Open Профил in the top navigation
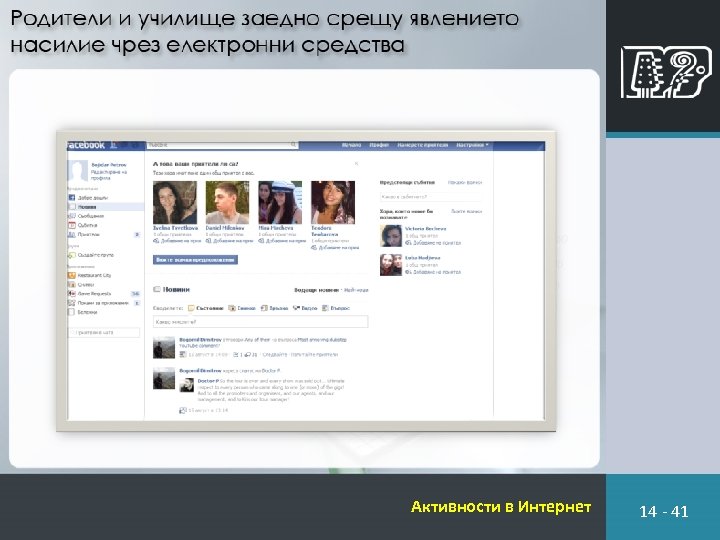This screenshot has height=540, width=720. click(379, 145)
